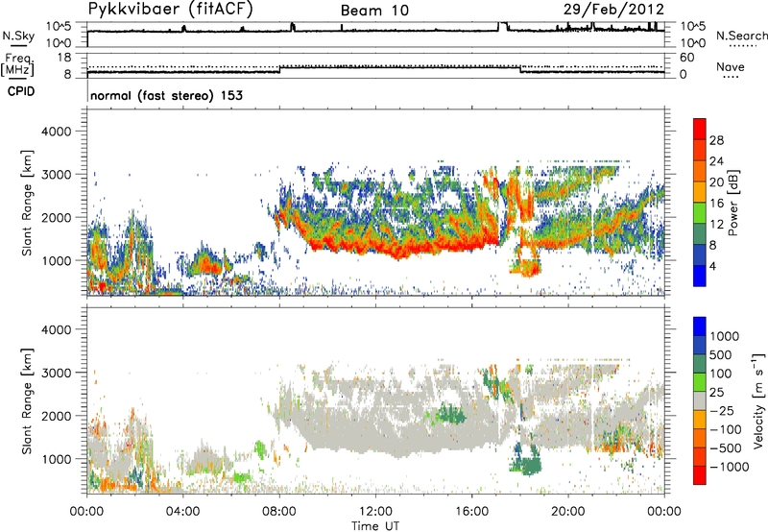Click the '-1000' value on the Velocity scale

[x=730, y=467]
